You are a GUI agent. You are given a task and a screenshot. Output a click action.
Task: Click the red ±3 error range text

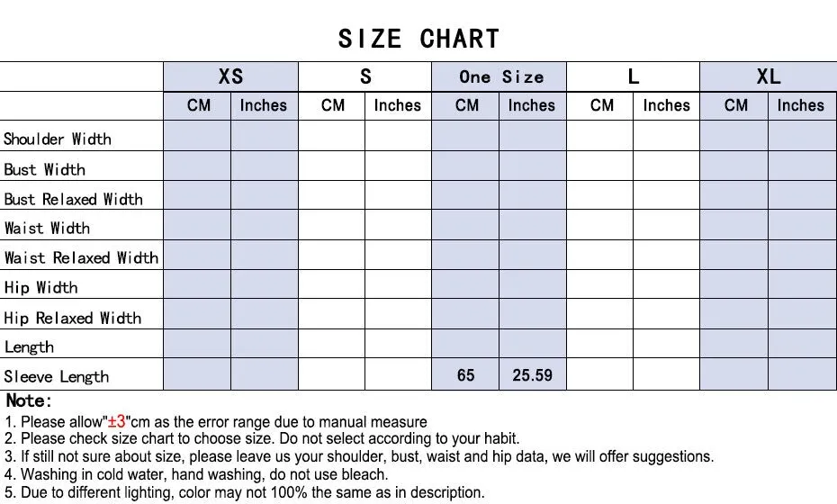116,422
